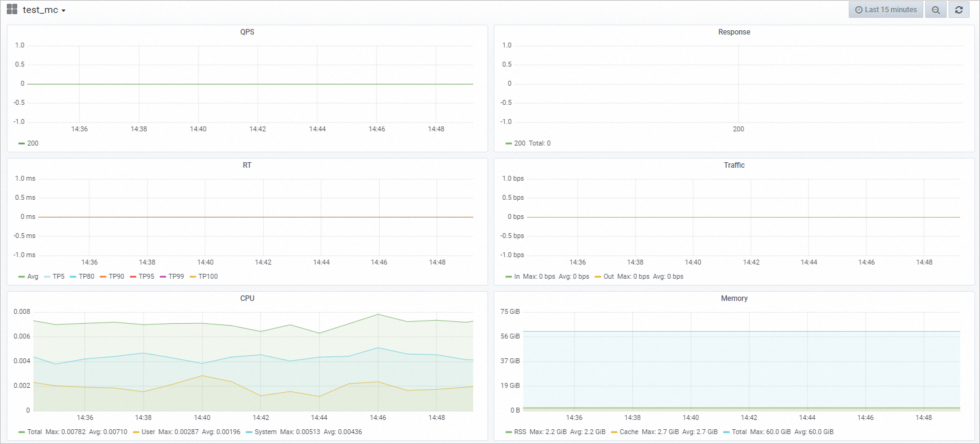This screenshot has height=444, width=980.
Task: Click 'Max: 0.00513' in the CPU legend
Action: [300, 432]
